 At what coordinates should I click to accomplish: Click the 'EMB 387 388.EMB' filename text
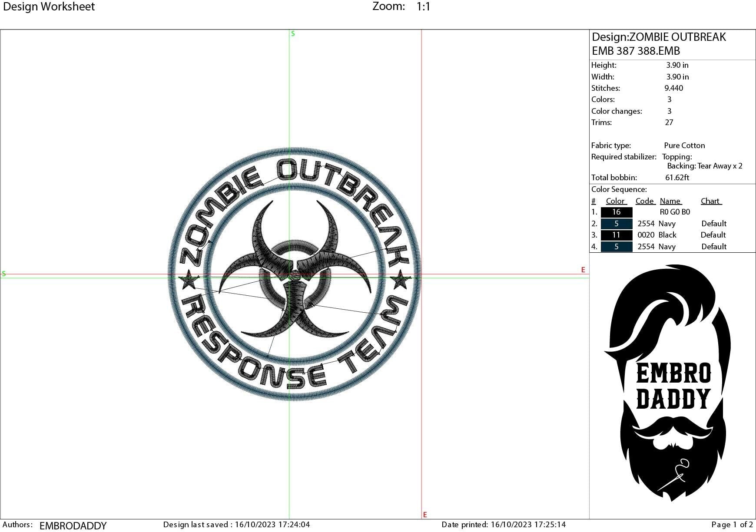tap(636, 51)
